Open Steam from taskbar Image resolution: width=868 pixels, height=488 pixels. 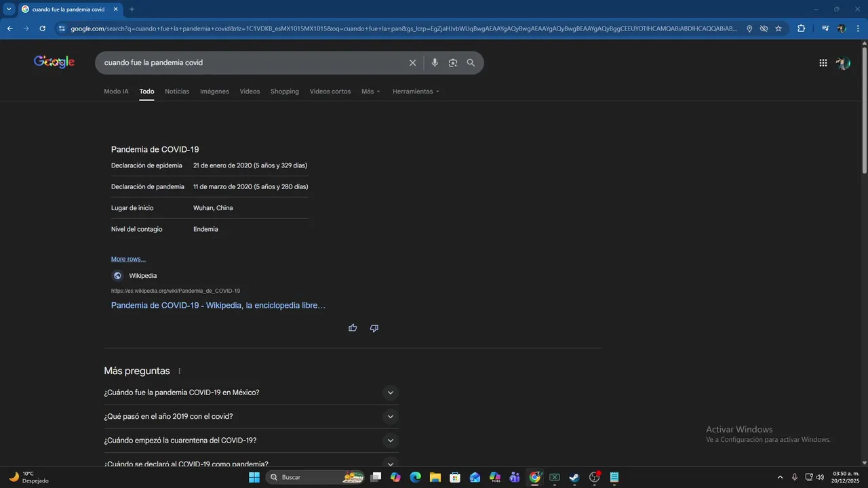(x=574, y=477)
